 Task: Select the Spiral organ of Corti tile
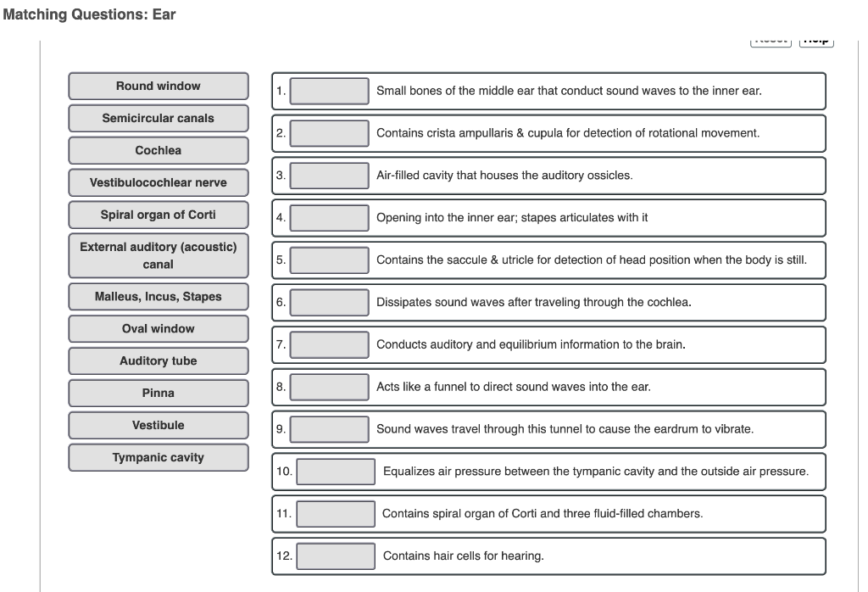[x=158, y=215]
